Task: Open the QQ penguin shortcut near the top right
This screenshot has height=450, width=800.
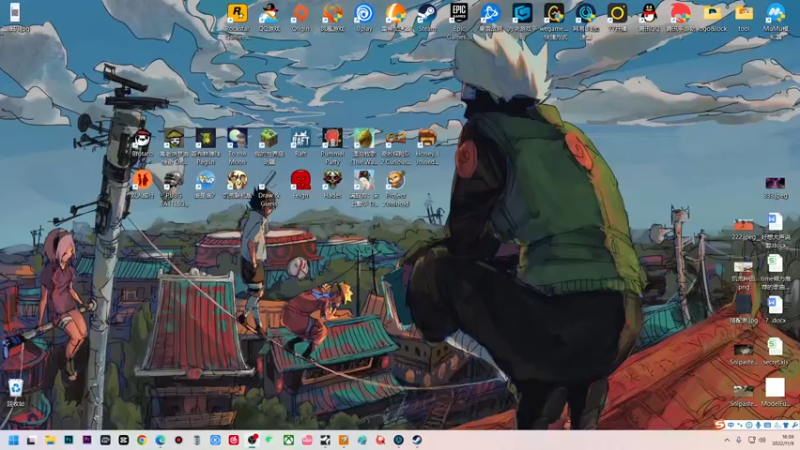Action: (x=648, y=14)
